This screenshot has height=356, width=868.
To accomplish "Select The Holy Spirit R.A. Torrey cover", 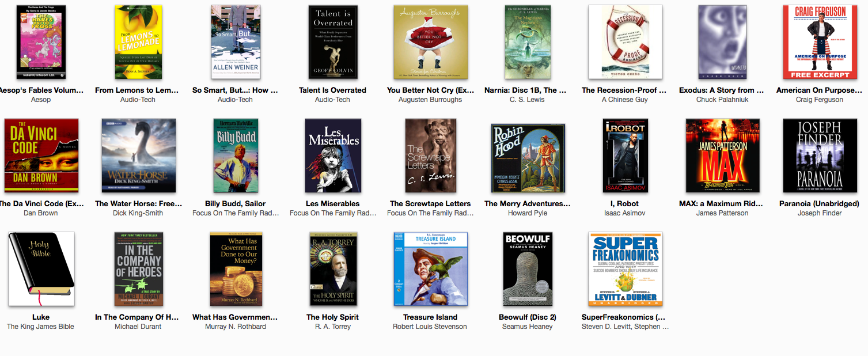I will 333,269.
